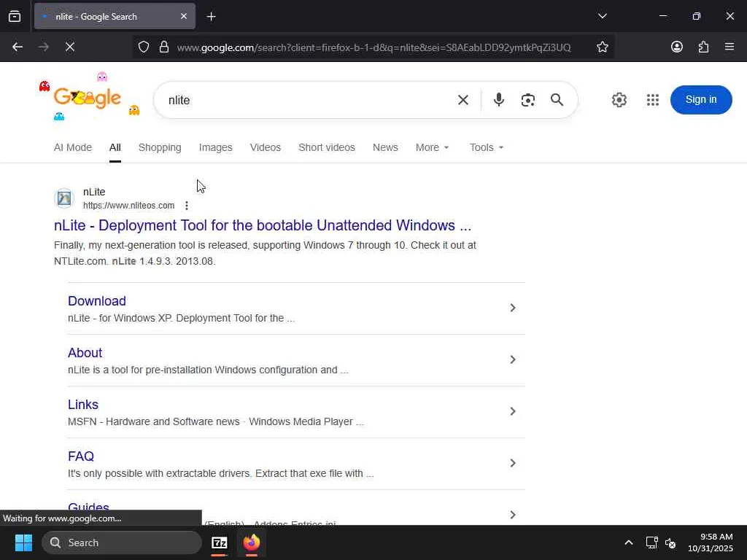Expand the Links row chevron

[x=513, y=411]
